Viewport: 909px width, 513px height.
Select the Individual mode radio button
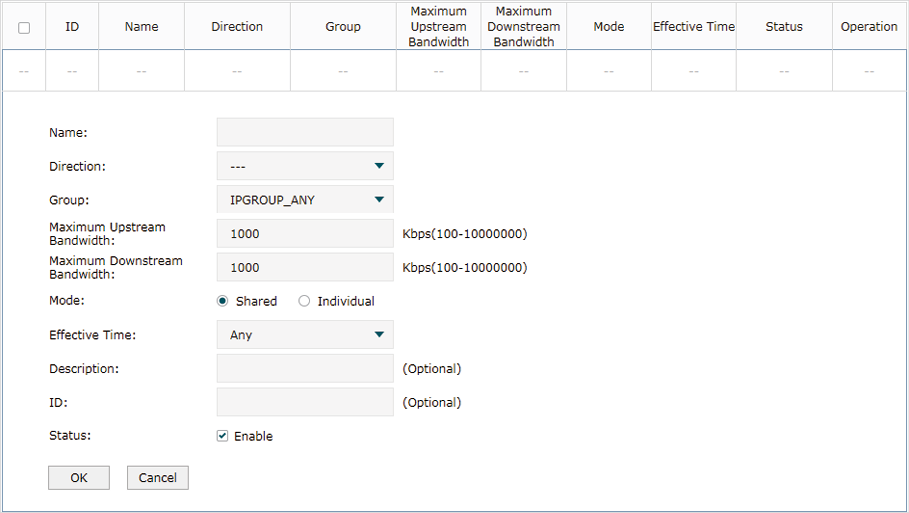tap(304, 301)
